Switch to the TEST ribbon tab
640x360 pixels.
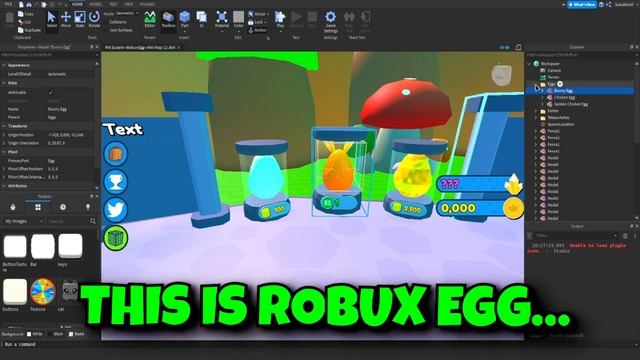(113, 4)
